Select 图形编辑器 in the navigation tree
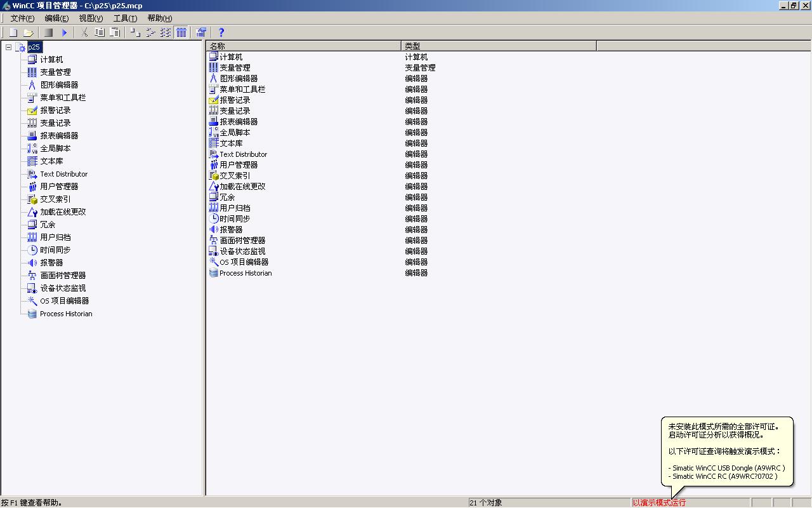This screenshot has width=812, height=508. click(59, 85)
